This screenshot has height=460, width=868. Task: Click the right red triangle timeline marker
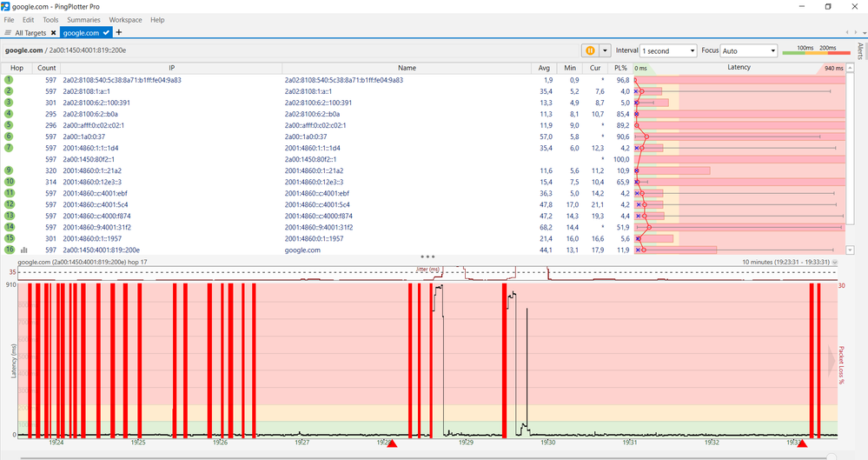[x=801, y=443]
